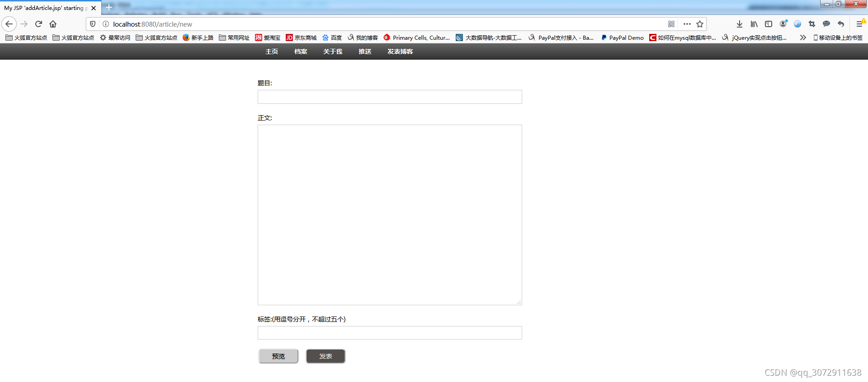Open the 百度 bookmark
The width and height of the screenshot is (868, 382).
pyautogui.click(x=332, y=37)
